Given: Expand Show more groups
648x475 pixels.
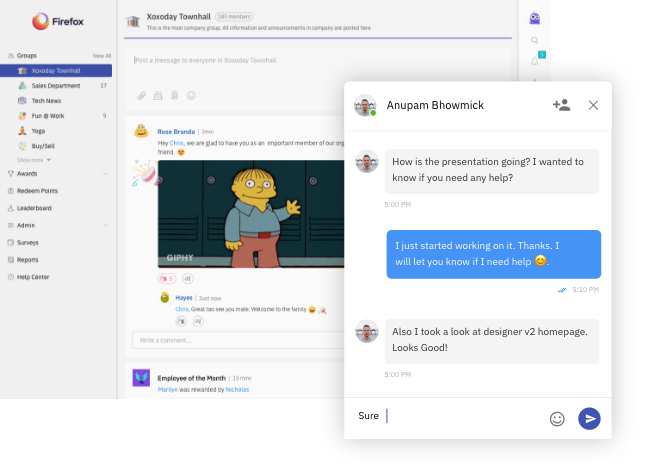Looking at the screenshot, I should (x=33, y=160).
